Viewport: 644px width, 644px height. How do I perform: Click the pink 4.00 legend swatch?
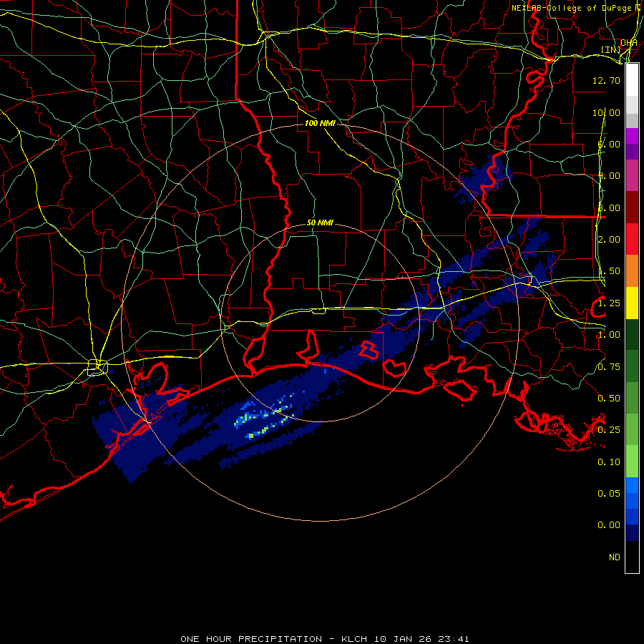[x=632, y=175]
